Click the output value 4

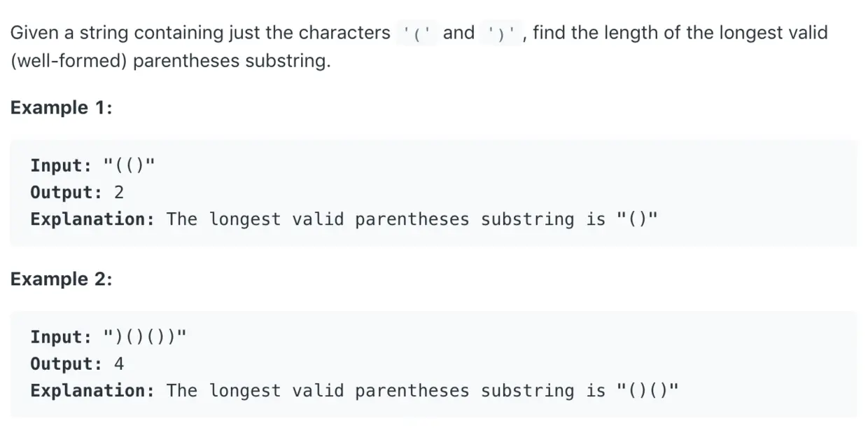click(x=119, y=364)
